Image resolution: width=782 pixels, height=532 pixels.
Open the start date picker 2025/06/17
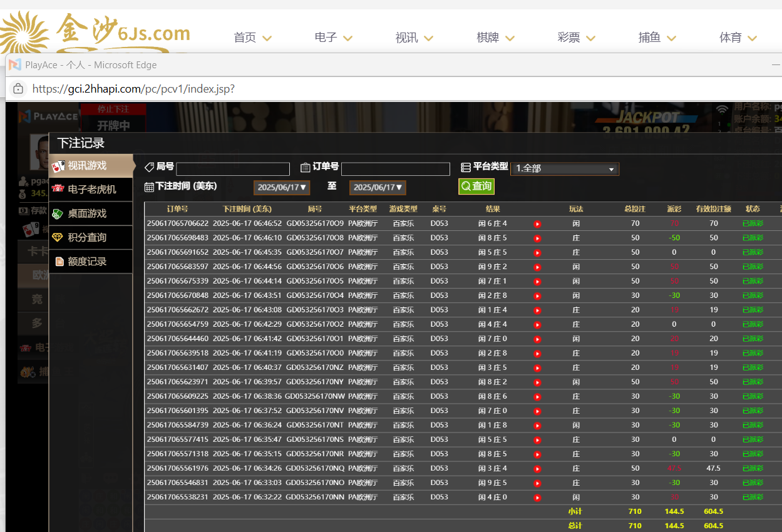point(282,187)
